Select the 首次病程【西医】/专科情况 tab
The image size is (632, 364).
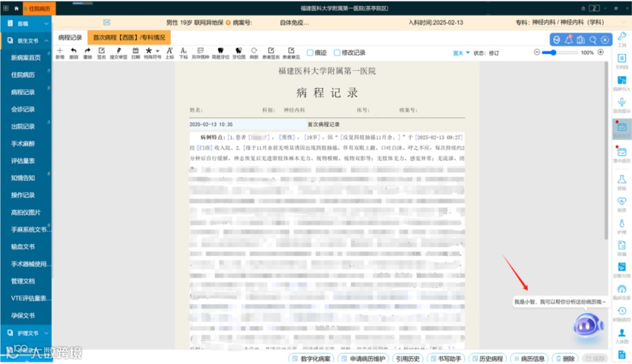pyautogui.click(x=129, y=37)
